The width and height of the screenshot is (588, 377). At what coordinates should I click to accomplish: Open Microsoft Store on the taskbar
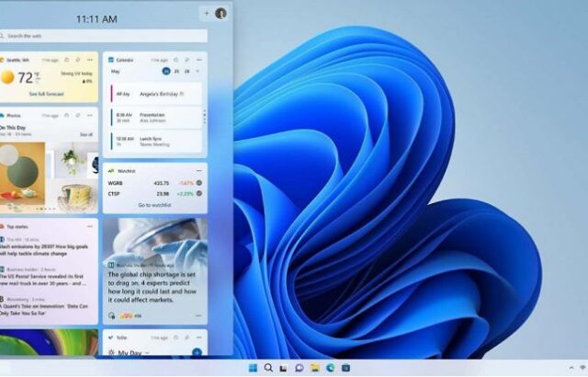345,368
